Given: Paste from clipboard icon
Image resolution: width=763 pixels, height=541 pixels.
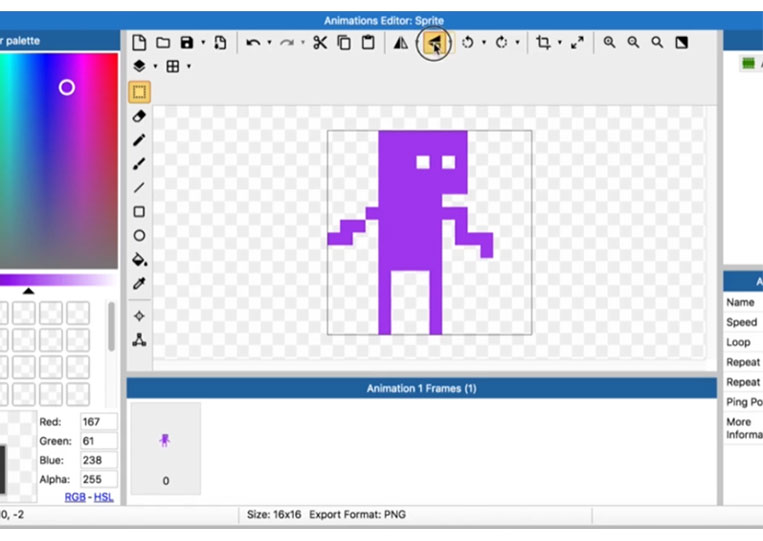Looking at the screenshot, I should pos(368,42).
